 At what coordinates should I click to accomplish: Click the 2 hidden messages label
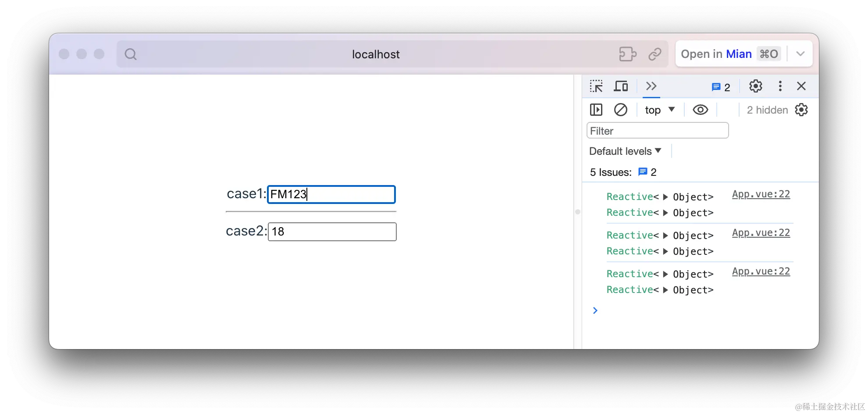point(767,110)
